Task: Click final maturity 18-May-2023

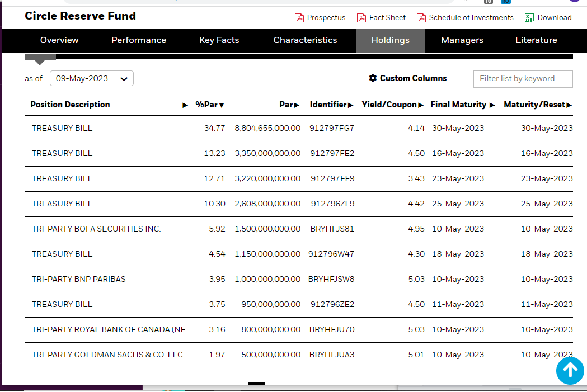Action: (x=458, y=254)
